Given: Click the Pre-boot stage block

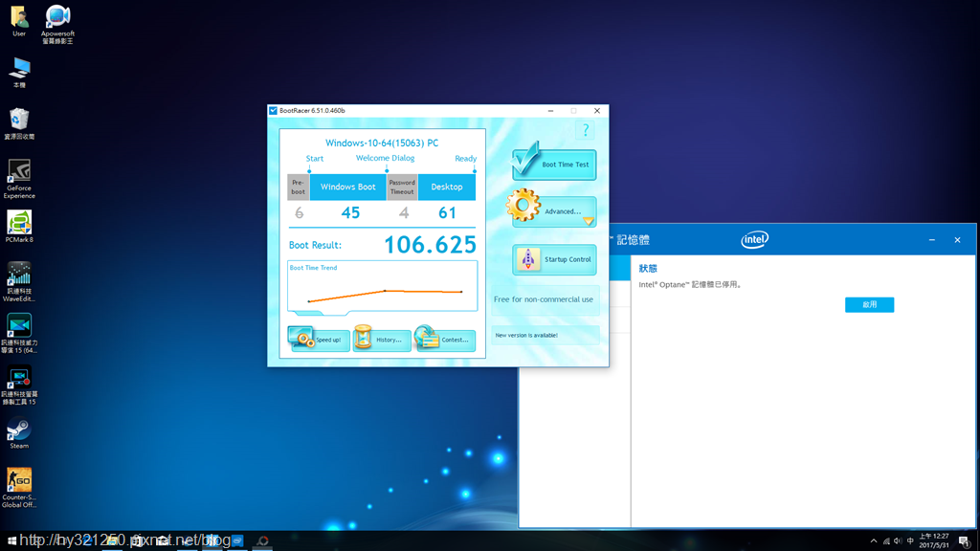Looking at the screenshot, I should [x=299, y=187].
